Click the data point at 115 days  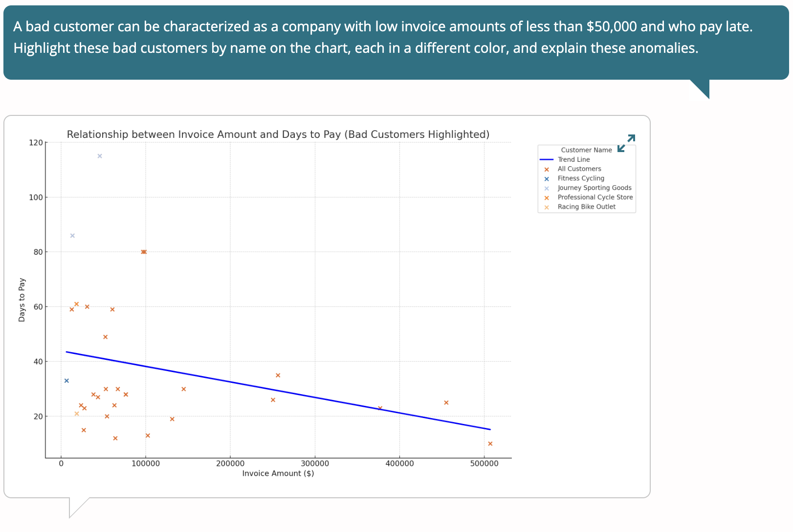pyautogui.click(x=100, y=156)
